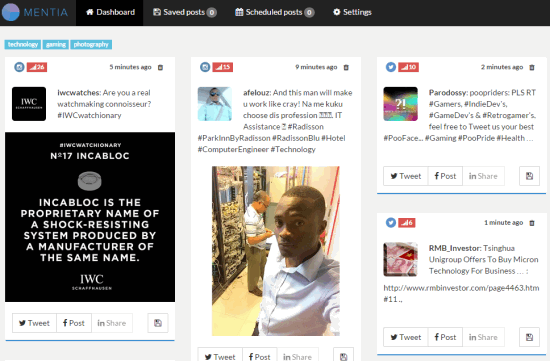Open Saved posts tab
550x361 pixels.
pyautogui.click(x=185, y=12)
